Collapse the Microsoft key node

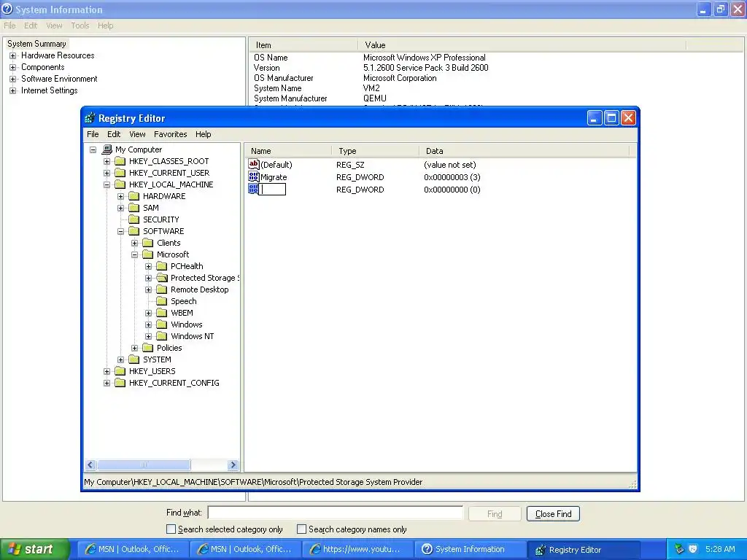click(134, 254)
